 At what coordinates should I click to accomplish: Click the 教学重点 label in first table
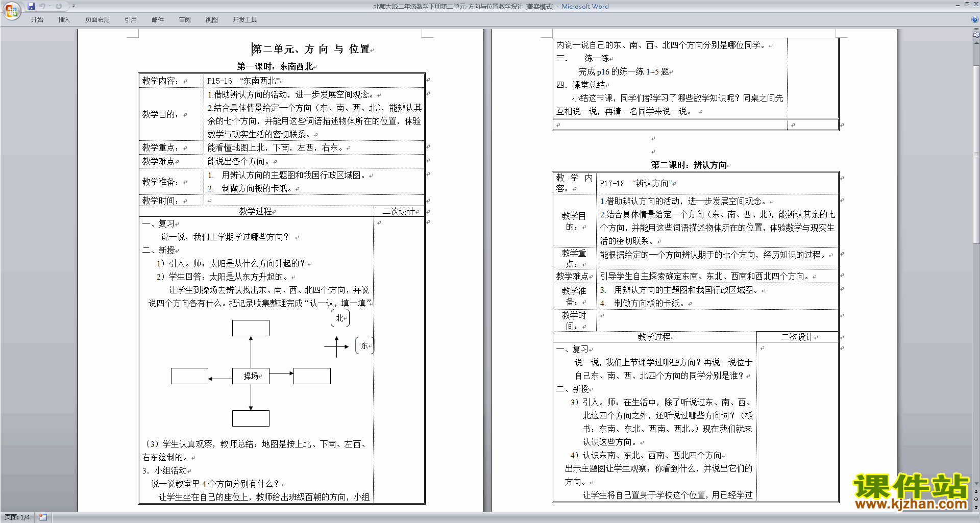click(x=160, y=147)
